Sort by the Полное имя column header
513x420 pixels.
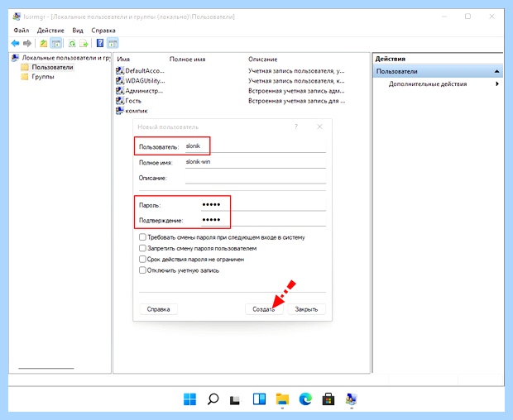click(188, 60)
